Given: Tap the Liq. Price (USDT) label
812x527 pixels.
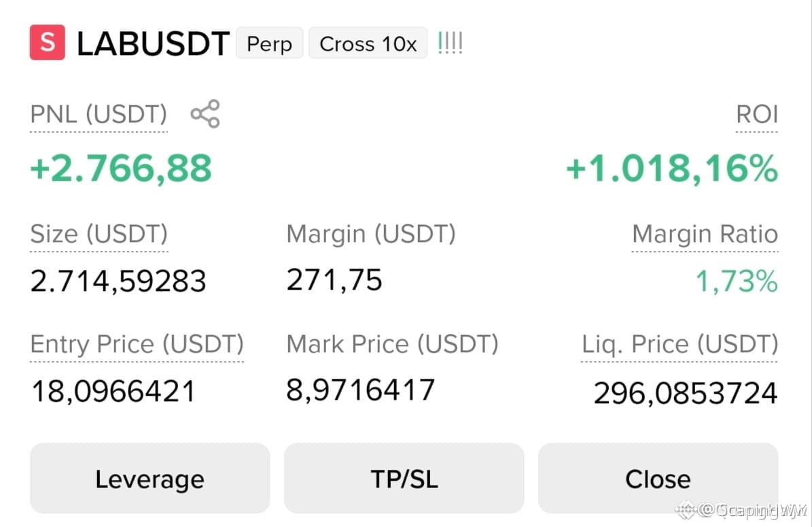Looking at the screenshot, I should click(679, 344).
